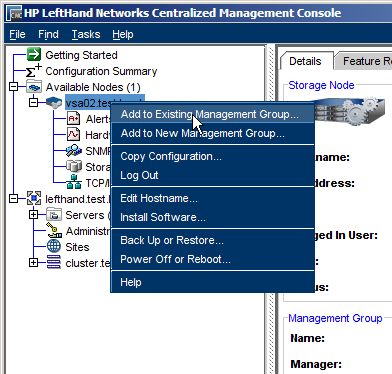The image size is (392, 374).
Task: Click the Sites globe icon
Action: [x=54, y=246]
